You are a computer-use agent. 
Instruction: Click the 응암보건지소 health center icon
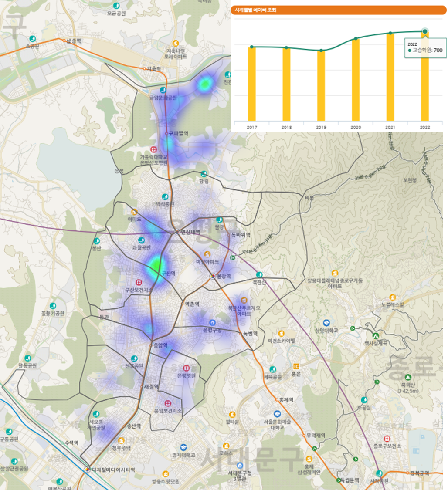click(168, 403)
